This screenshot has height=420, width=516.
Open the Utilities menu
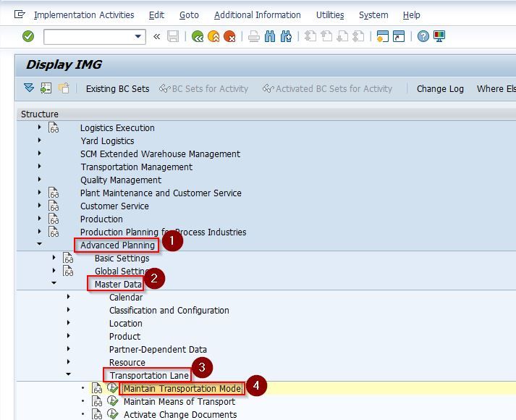click(x=330, y=15)
